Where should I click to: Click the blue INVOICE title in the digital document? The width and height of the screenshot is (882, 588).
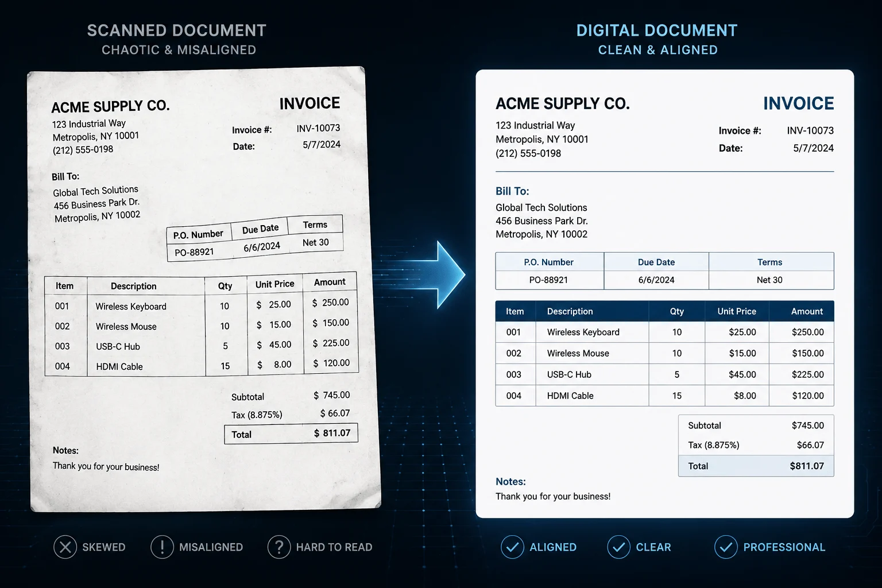point(799,103)
